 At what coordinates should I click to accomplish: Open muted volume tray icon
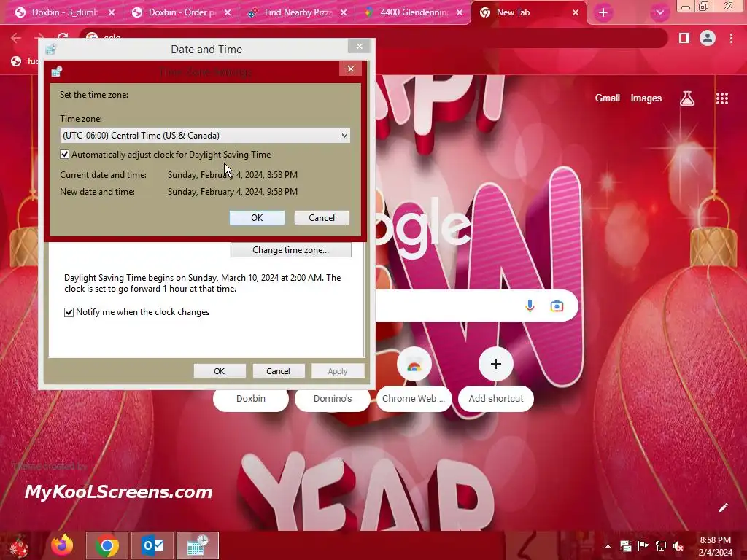coord(678,546)
